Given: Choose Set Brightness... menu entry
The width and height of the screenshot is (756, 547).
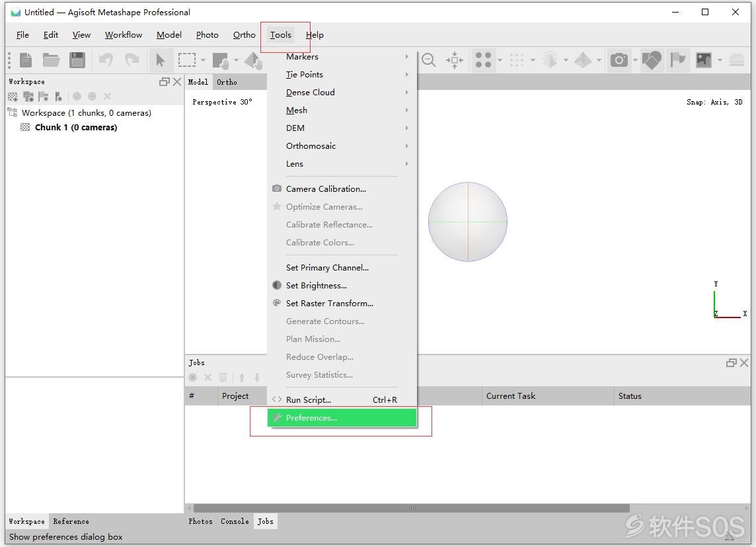Looking at the screenshot, I should tap(342, 286).
